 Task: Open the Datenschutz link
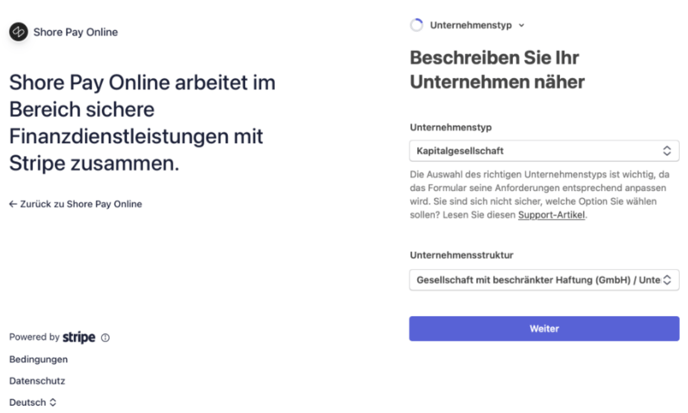[x=37, y=381]
